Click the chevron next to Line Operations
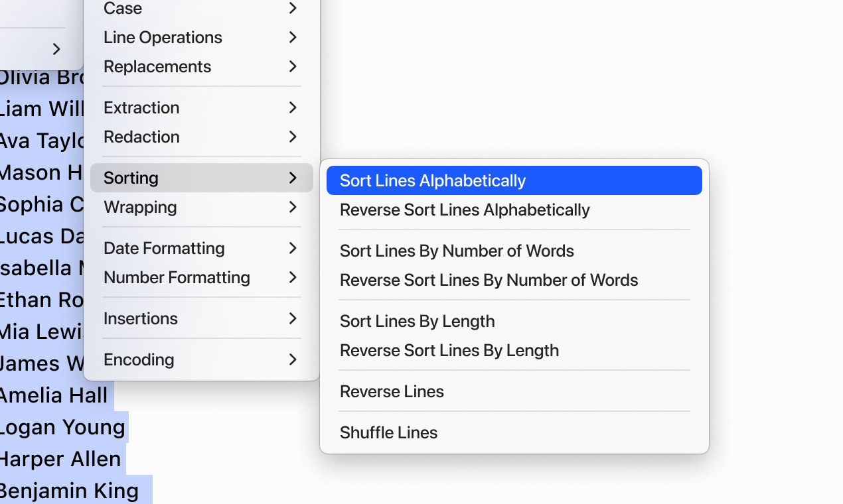The width and height of the screenshot is (843, 504). [293, 37]
